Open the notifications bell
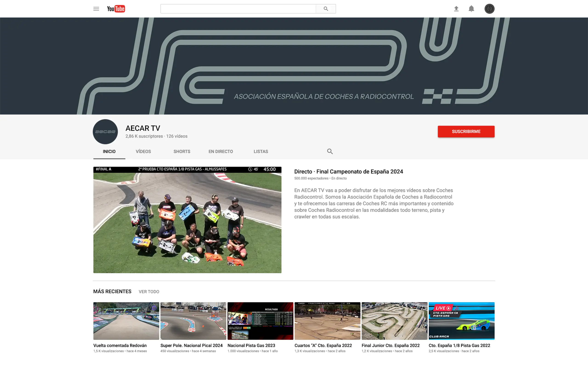 point(471,9)
